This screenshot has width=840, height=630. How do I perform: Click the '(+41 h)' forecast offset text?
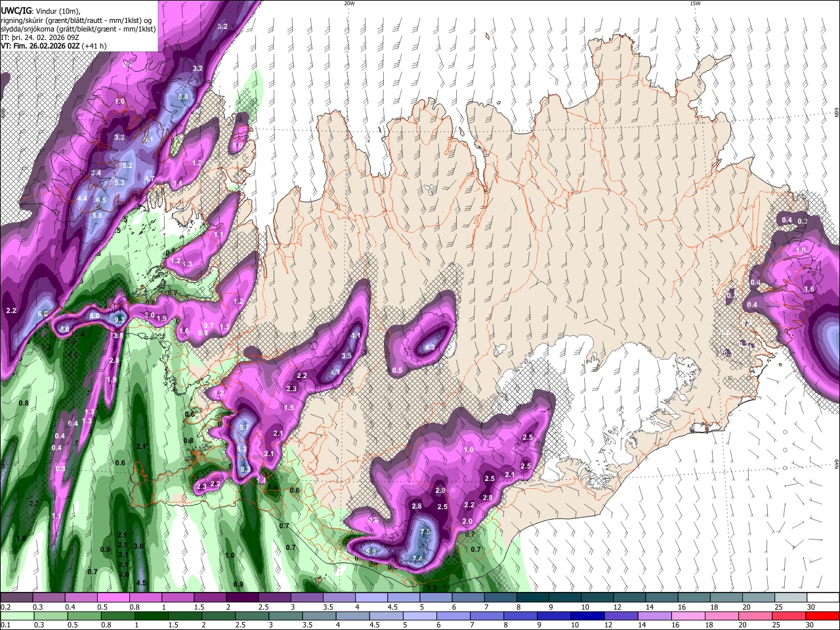click(94, 46)
